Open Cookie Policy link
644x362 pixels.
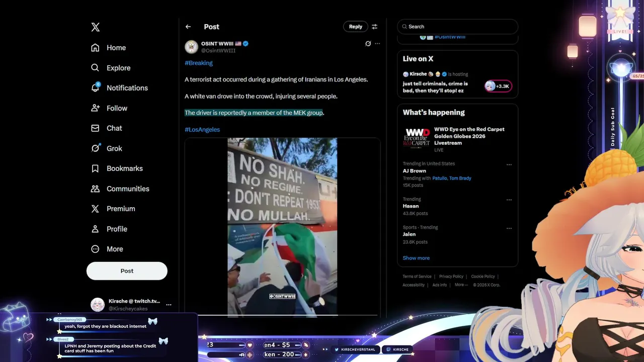point(483,277)
